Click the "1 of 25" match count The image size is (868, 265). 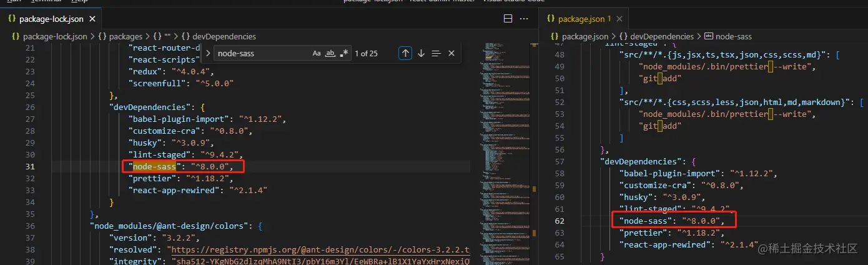(x=366, y=54)
